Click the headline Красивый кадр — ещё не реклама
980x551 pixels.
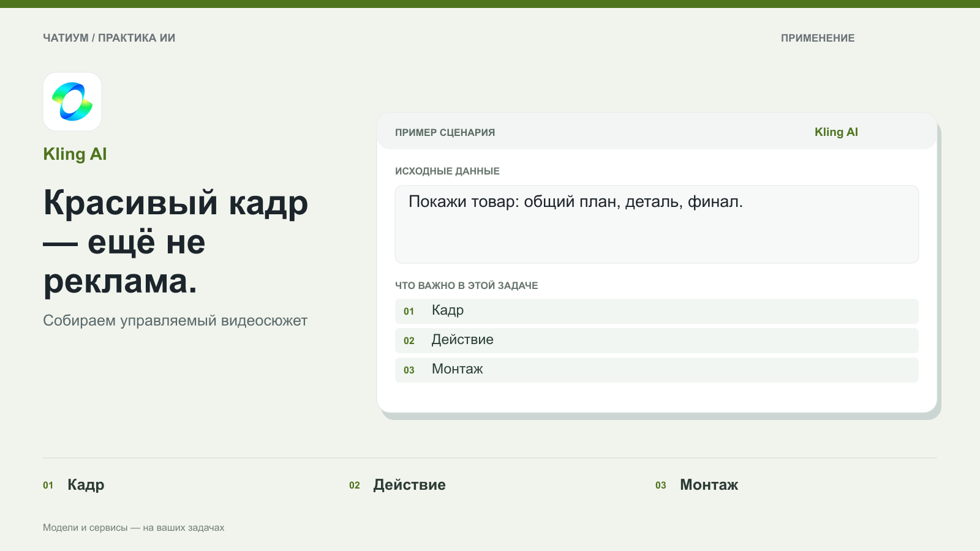point(176,242)
